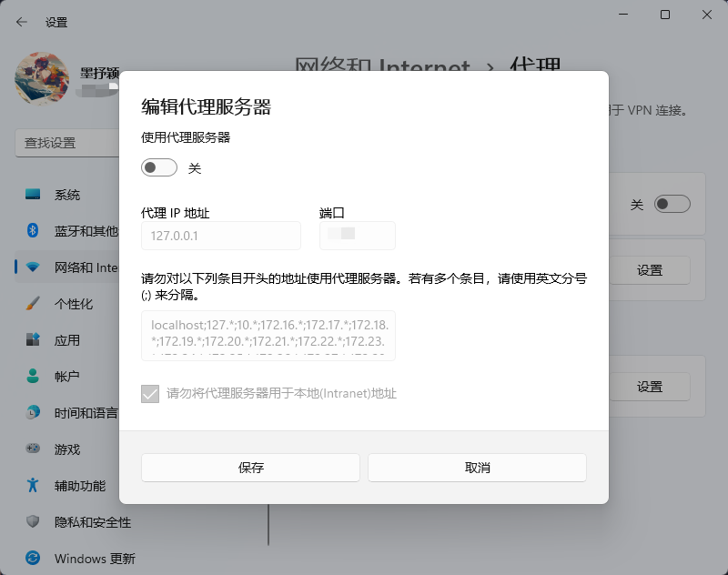This screenshot has width=728, height=575.
Task: Open the shield icon for 隐私和安全性
Action: 33,521
